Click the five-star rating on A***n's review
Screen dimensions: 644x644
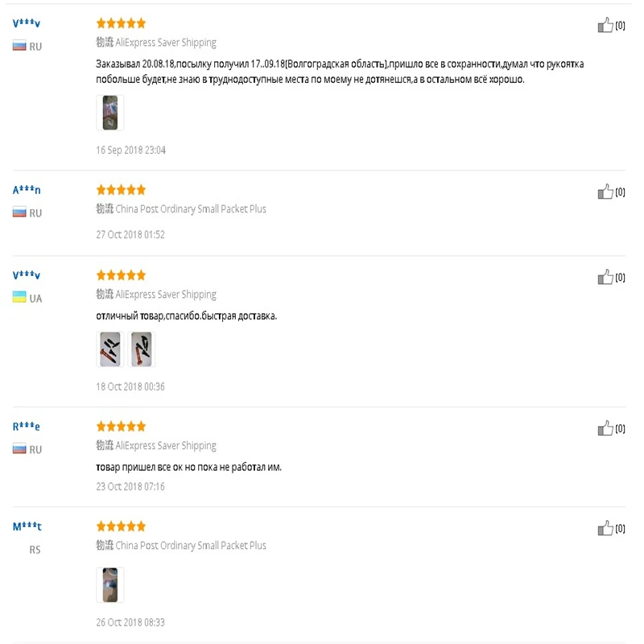click(121, 190)
